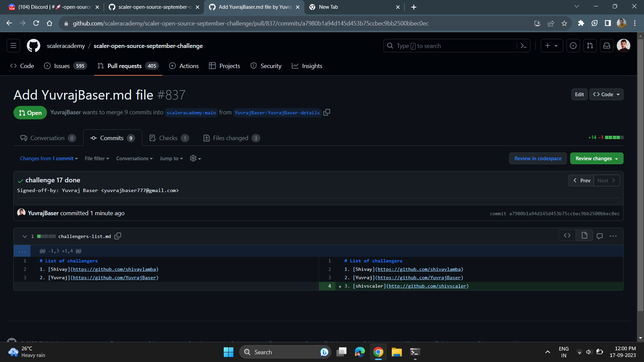The image size is (644, 362).
Task: Open the Checks tab
Action: (x=168, y=138)
